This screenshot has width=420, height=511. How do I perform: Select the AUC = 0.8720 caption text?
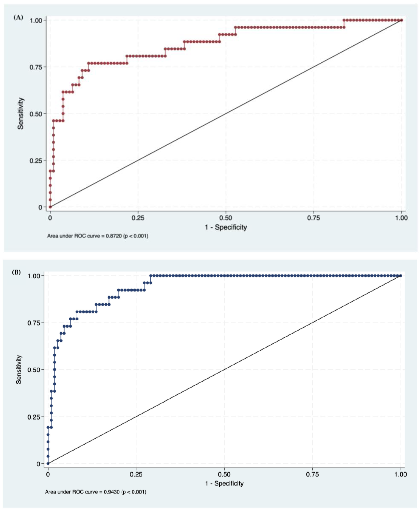[97, 236]
